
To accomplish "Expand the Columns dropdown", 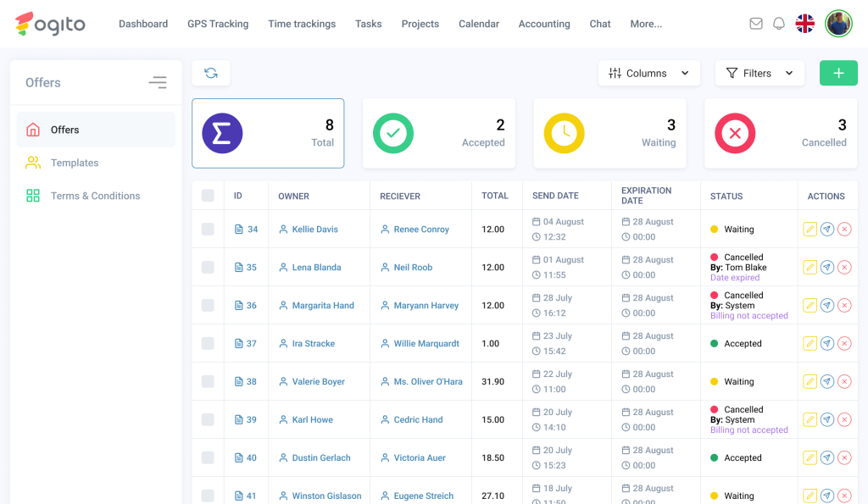I will [x=648, y=74].
